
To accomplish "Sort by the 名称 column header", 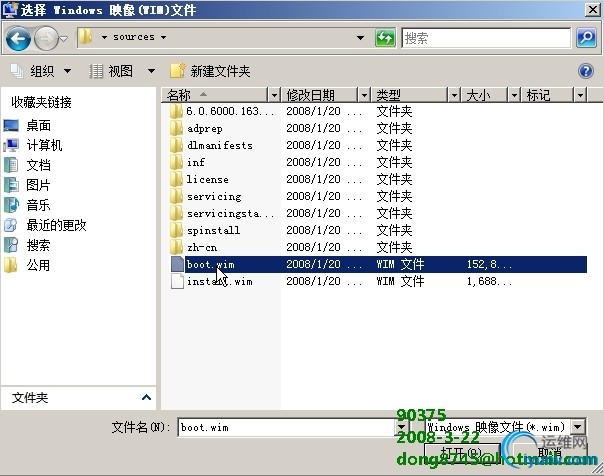I will tap(216, 95).
